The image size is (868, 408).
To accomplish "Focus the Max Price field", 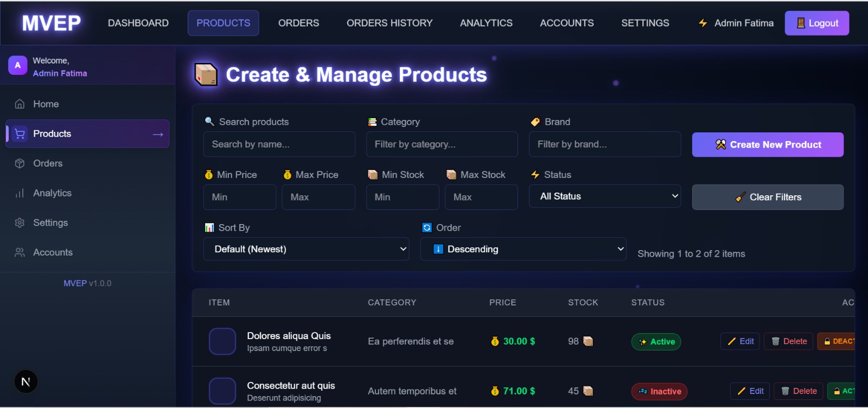I will (x=318, y=197).
